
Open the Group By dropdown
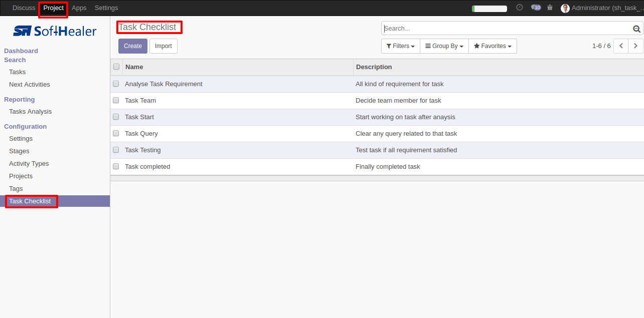point(444,46)
